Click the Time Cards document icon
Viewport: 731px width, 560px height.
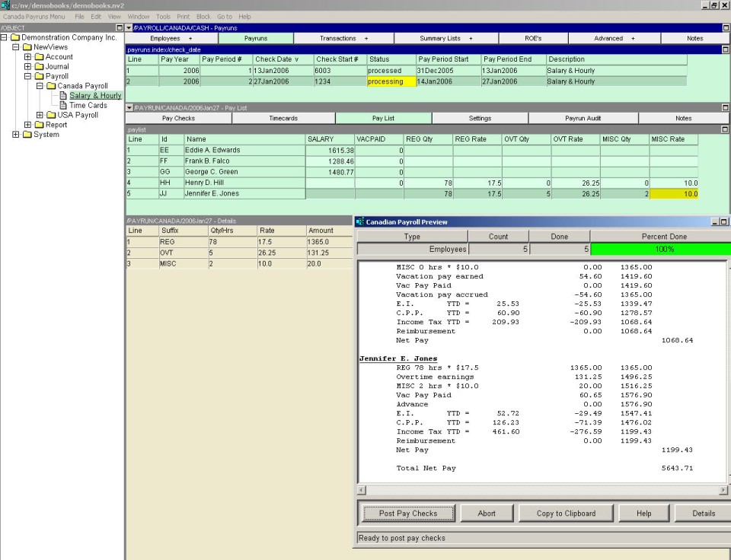click(x=64, y=106)
